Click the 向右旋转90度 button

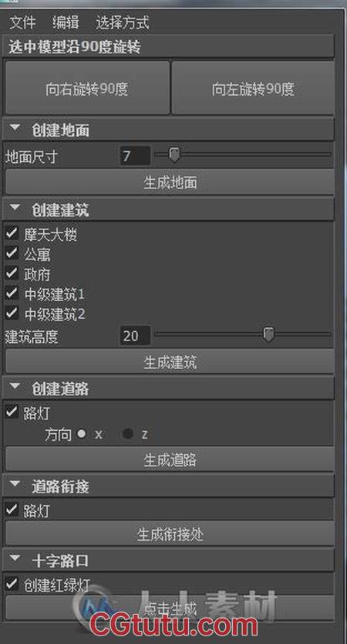[x=87, y=87]
